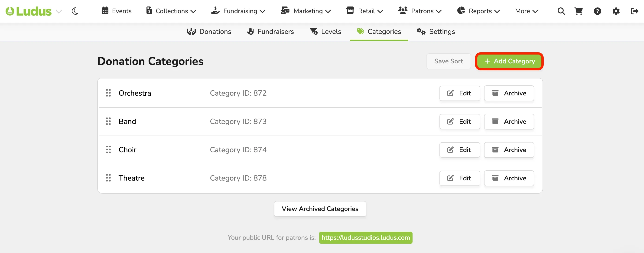Open the search magnifier icon
The image size is (644, 253).
(561, 11)
